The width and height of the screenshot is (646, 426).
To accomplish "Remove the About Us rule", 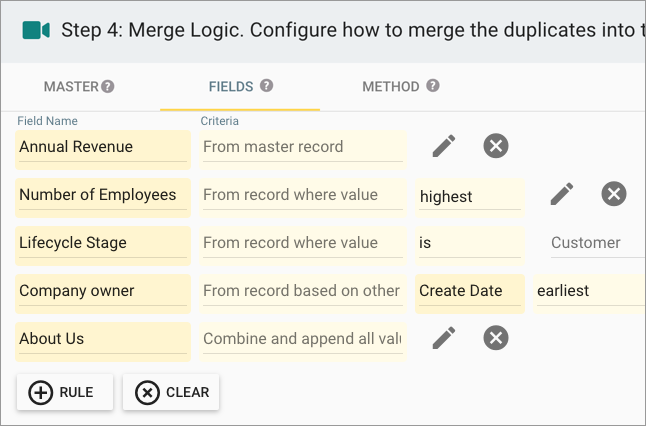I will [496, 338].
